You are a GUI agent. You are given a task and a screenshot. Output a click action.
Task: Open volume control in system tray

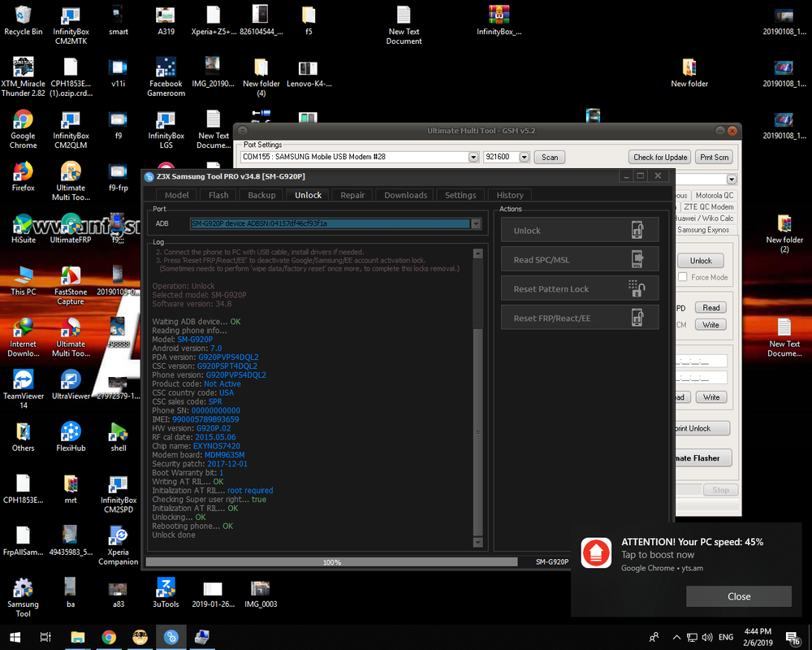pyautogui.click(x=707, y=637)
